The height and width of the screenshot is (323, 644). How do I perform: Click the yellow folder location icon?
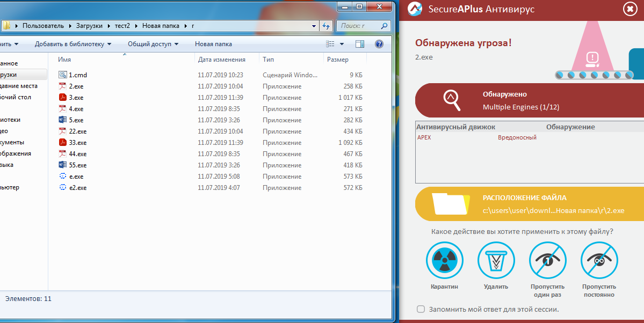[451, 204]
